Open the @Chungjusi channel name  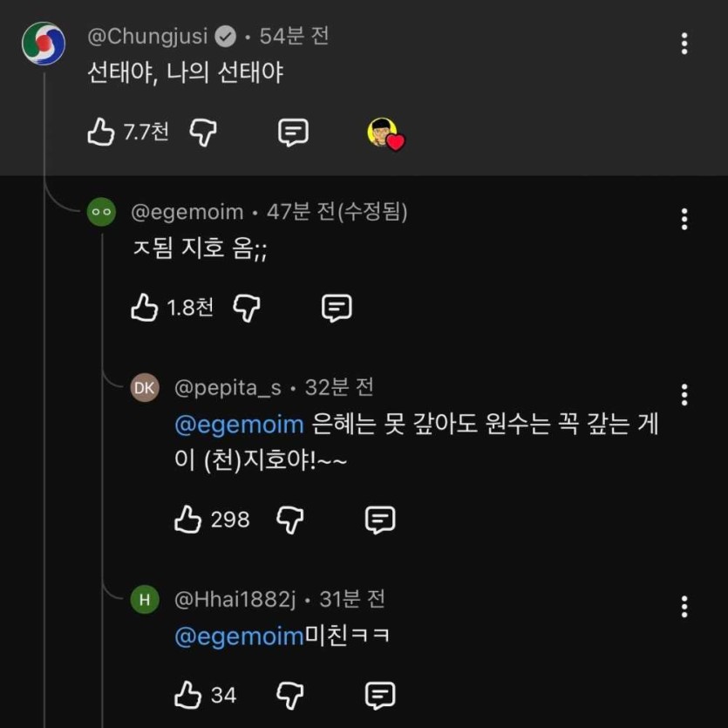pos(147,37)
